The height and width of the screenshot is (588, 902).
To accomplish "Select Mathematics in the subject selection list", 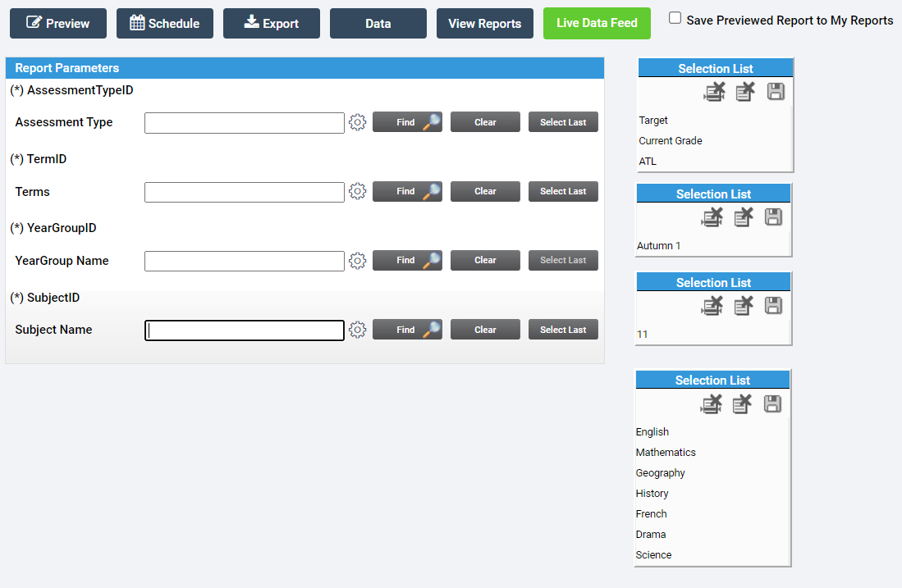I will coord(666,452).
